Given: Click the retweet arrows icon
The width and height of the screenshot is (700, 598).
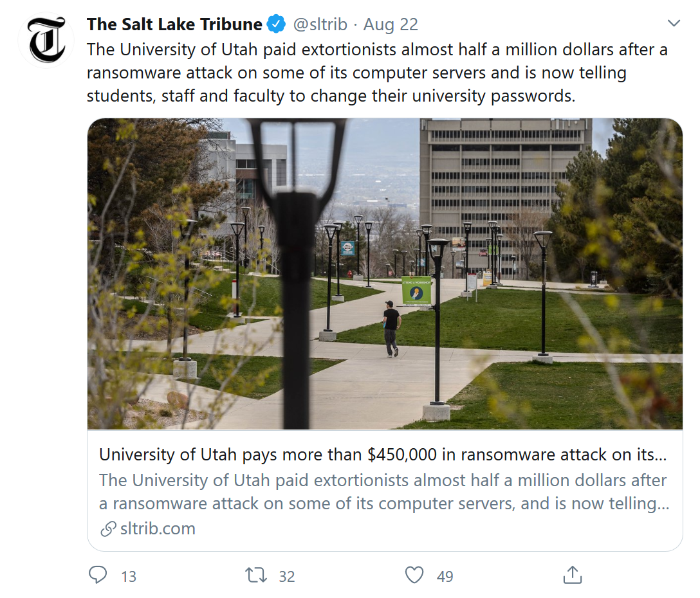Looking at the screenshot, I should pyautogui.click(x=256, y=575).
